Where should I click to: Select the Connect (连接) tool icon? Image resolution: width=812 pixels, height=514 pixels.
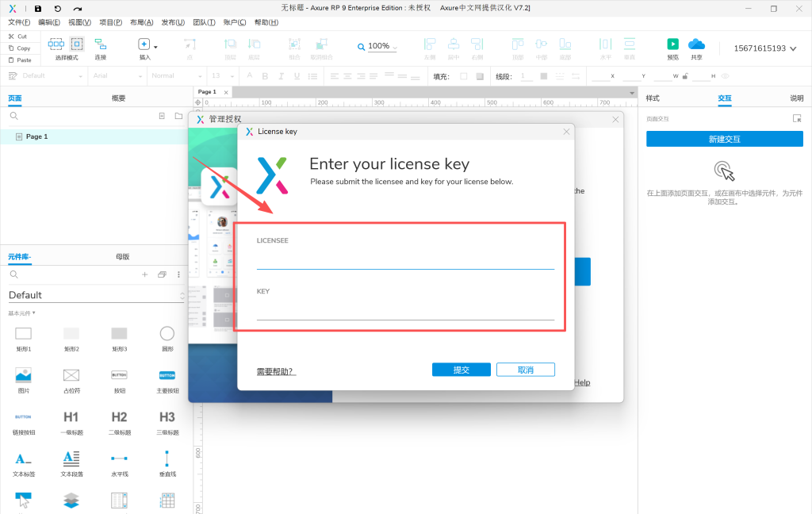click(x=101, y=44)
